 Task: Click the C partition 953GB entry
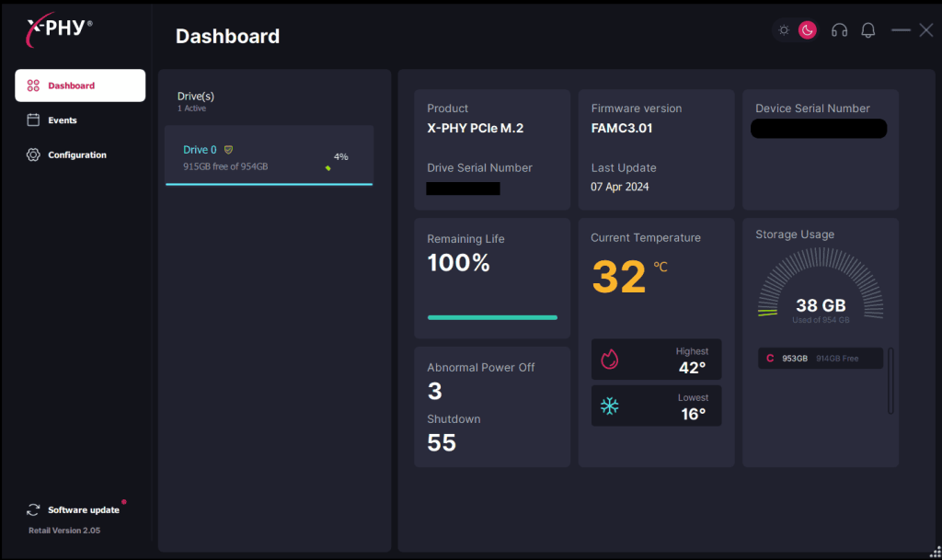pos(821,358)
